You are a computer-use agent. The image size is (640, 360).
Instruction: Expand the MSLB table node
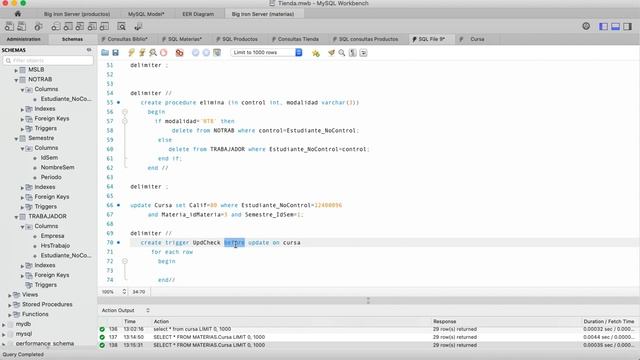coord(16,70)
